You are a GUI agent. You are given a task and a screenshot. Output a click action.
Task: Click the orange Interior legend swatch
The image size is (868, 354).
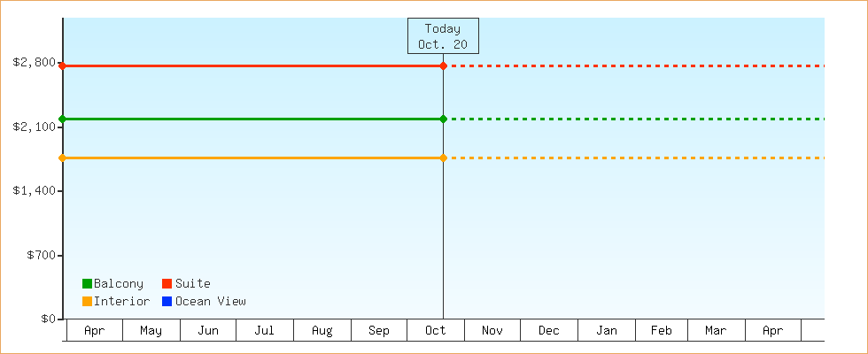pos(87,301)
